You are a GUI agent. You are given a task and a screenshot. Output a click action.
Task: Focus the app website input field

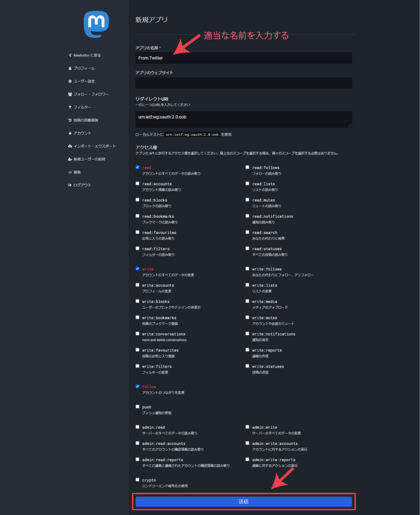(243, 83)
